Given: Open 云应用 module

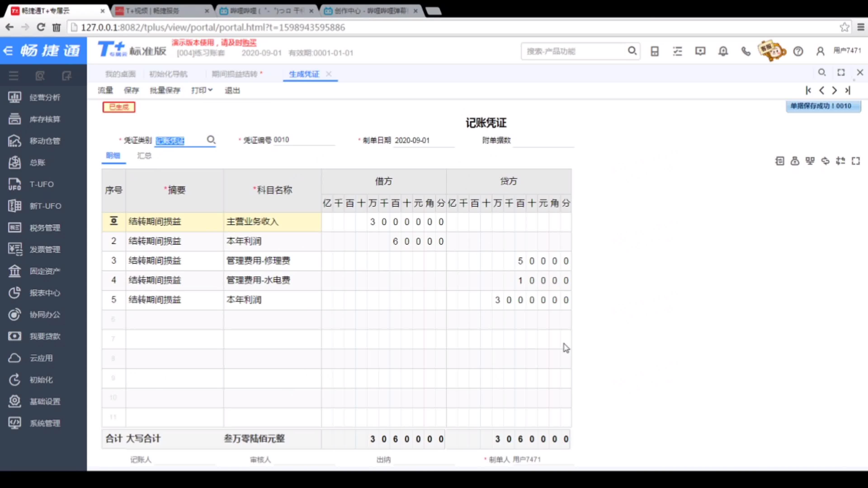Looking at the screenshot, I should [x=30, y=358].
